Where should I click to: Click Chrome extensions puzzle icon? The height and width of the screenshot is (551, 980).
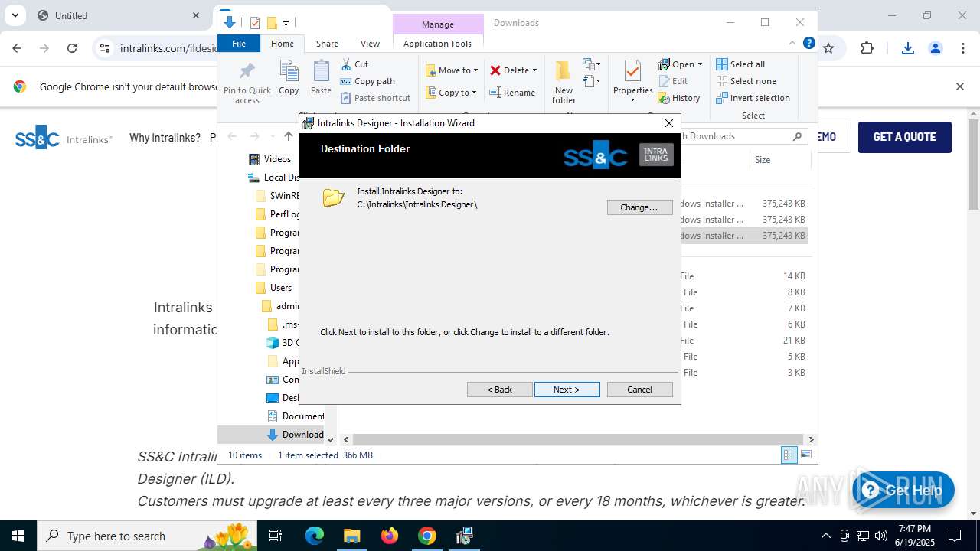pyautogui.click(x=867, y=48)
